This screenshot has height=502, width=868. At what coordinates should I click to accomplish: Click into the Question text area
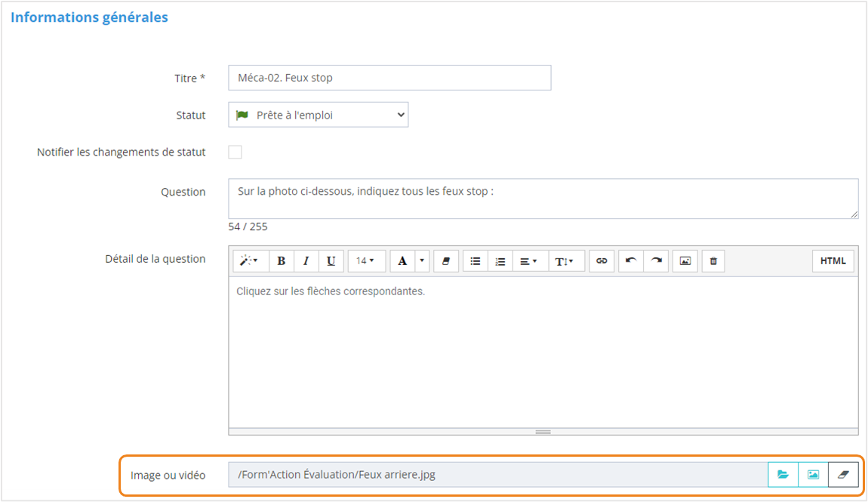[543, 199]
